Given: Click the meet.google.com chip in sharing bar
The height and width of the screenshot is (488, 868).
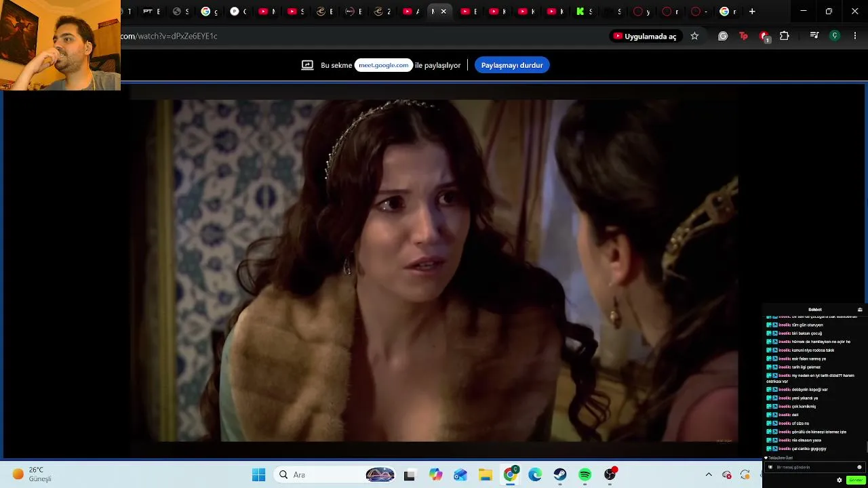Looking at the screenshot, I should coord(384,65).
